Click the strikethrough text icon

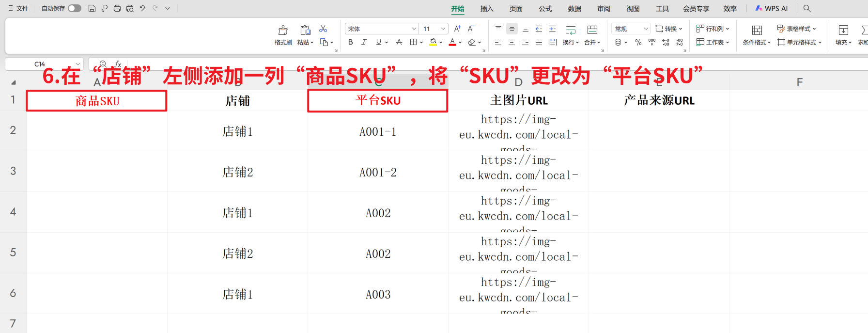[x=399, y=43]
